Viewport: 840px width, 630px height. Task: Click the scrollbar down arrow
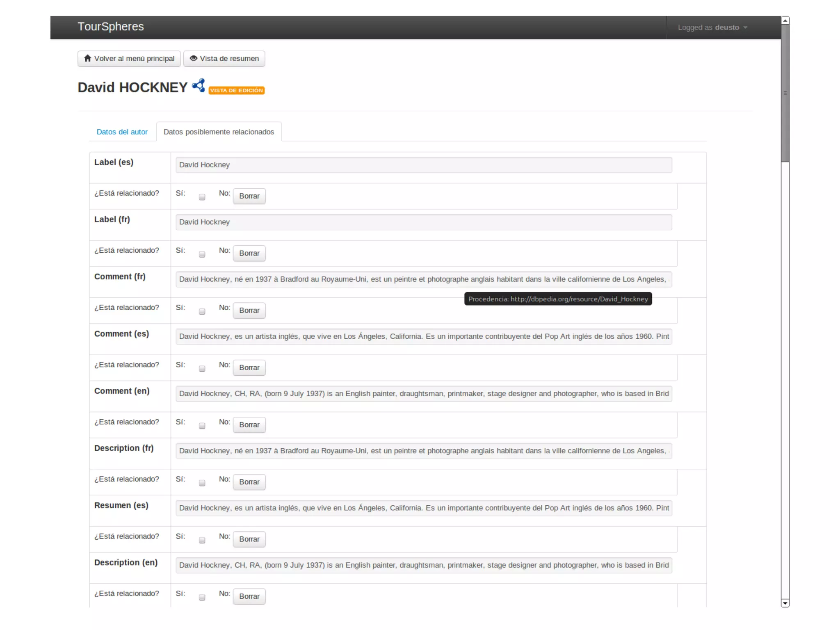785,603
